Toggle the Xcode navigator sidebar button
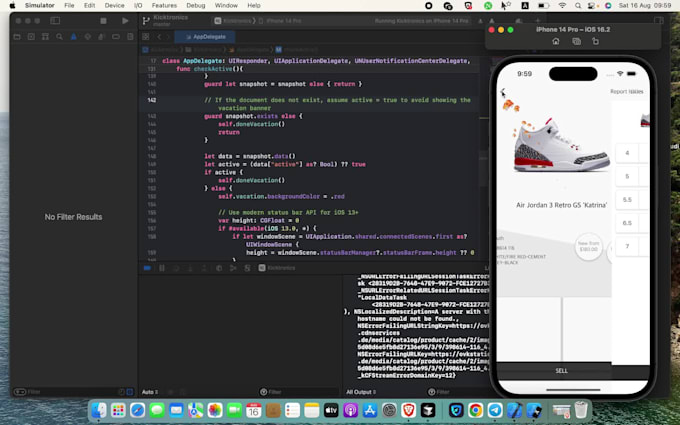 55,21
